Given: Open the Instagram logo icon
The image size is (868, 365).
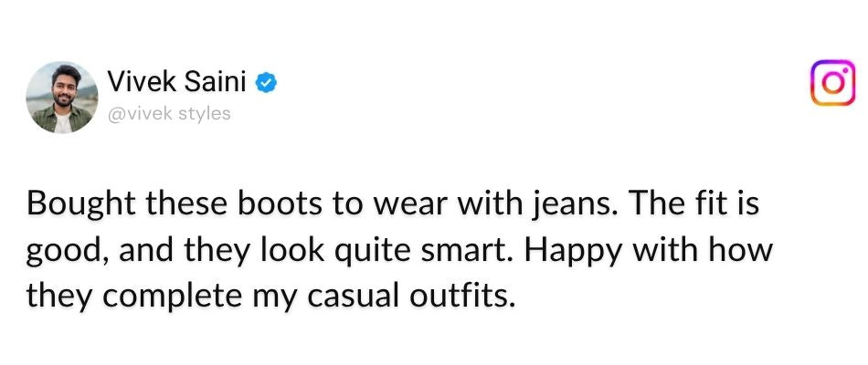Looking at the screenshot, I should [x=833, y=82].
